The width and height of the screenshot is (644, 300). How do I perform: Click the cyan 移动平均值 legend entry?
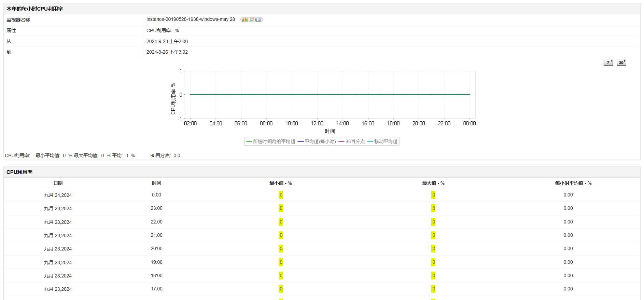tap(382, 141)
